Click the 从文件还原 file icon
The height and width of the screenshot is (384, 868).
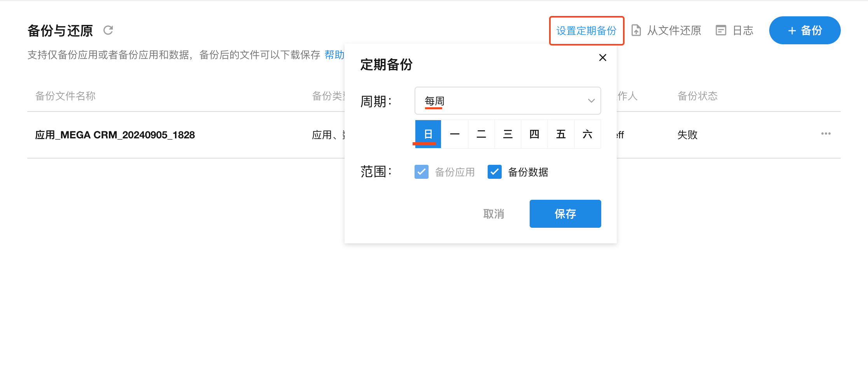pos(636,30)
